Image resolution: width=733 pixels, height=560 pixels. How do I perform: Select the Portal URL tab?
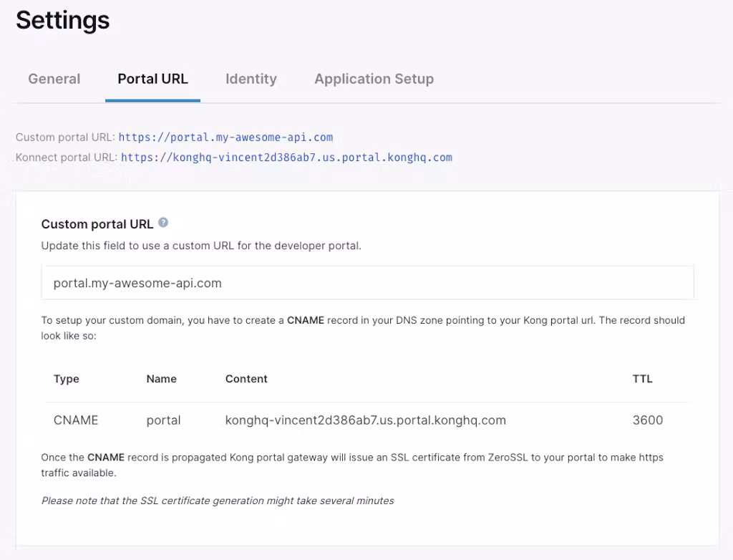152,79
